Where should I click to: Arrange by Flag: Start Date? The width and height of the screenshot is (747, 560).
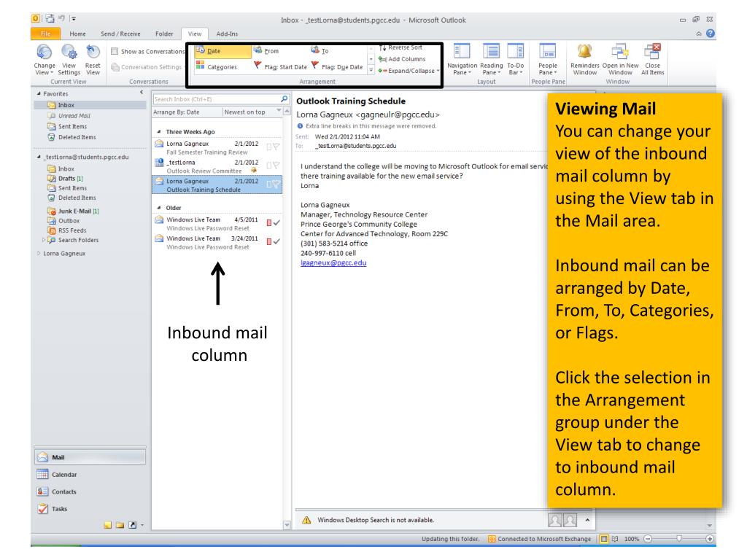[x=280, y=66]
